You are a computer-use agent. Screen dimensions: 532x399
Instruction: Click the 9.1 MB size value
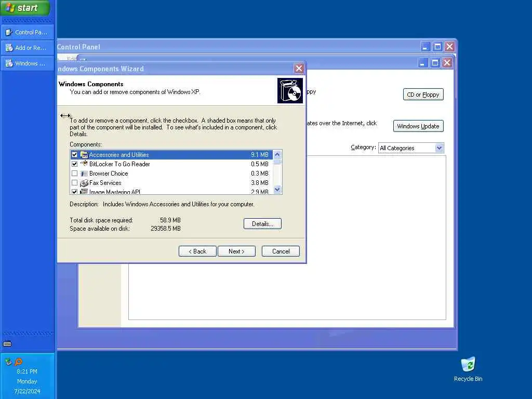click(x=260, y=155)
